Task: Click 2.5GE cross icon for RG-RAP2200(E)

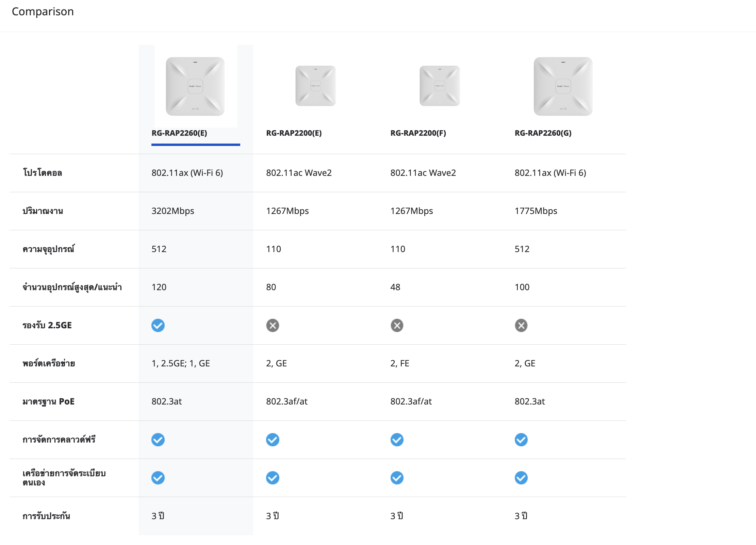Action: tap(273, 325)
